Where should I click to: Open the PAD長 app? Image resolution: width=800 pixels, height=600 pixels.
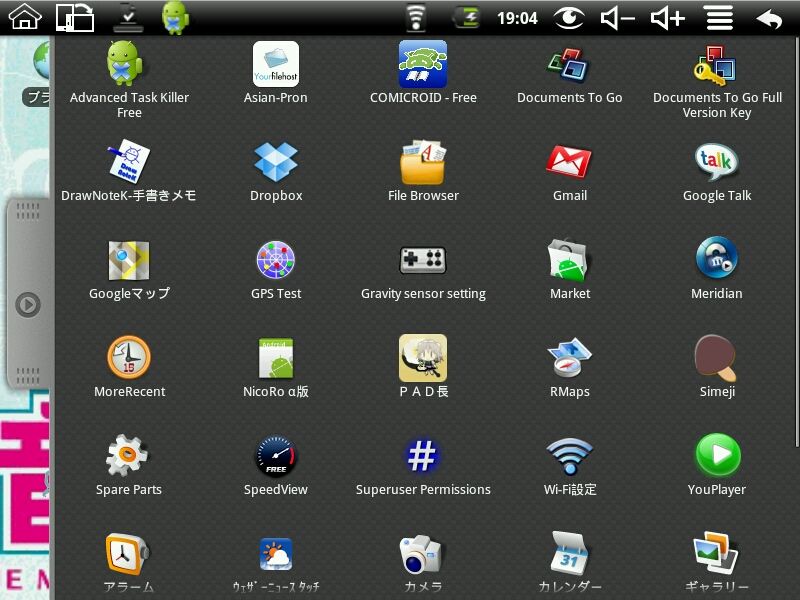point(423,367)
